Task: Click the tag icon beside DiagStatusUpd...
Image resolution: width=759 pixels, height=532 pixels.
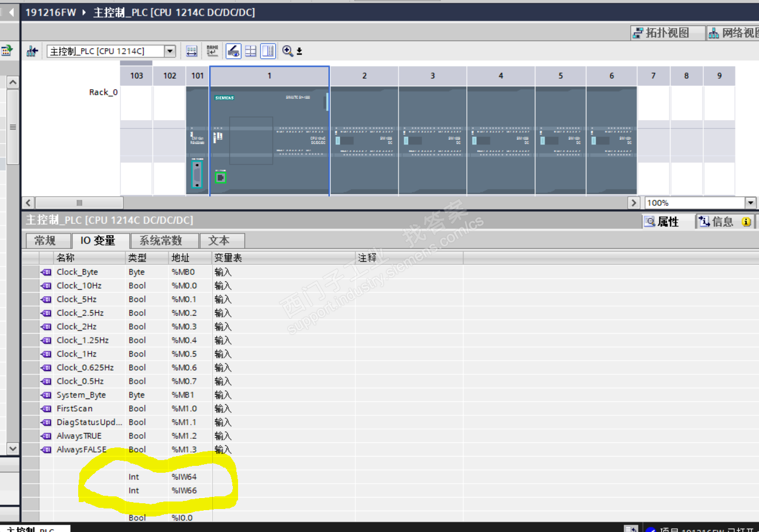Action: 46,423
